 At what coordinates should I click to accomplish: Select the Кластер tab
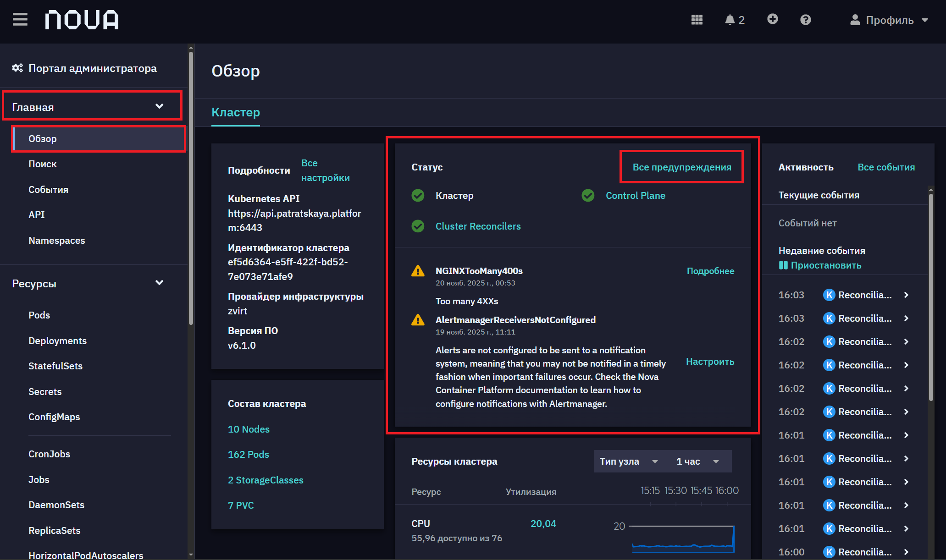pos(236,112)
